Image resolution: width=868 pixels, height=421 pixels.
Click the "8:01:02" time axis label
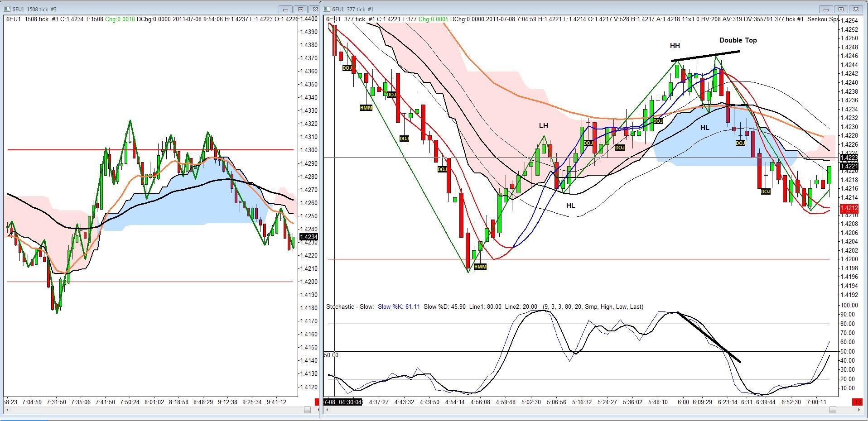tap(154, 402)
